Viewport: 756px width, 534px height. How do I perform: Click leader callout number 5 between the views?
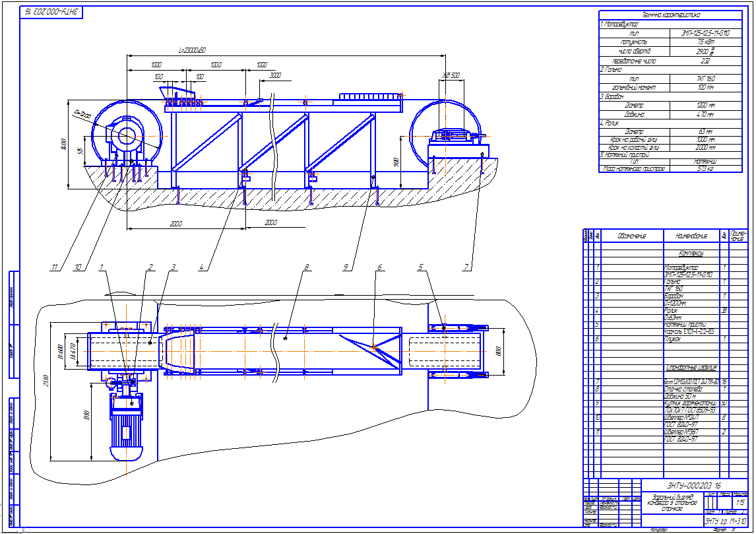420,267
